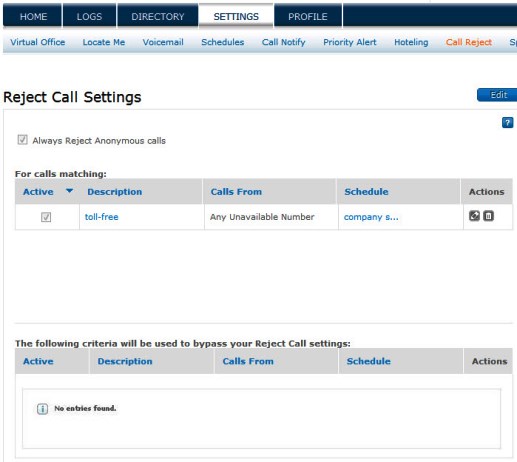This screenshot has height=462, width=517.
Task: Sort bypass list by Calls From column
Action: [248, 361]
